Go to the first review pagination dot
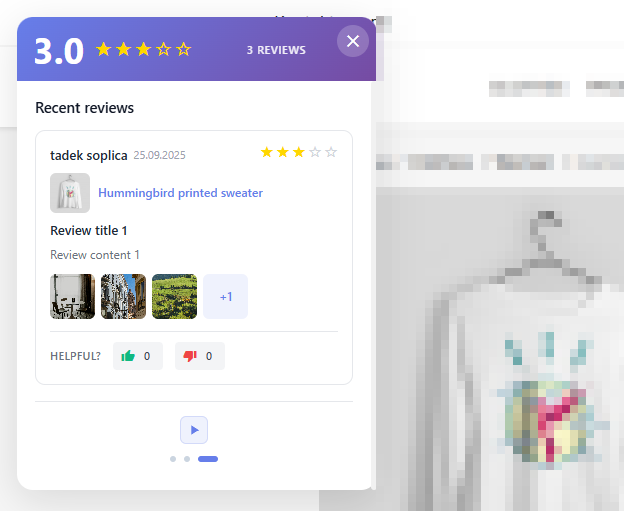Screen dimensions: 624x511 [x=173, y=459]
